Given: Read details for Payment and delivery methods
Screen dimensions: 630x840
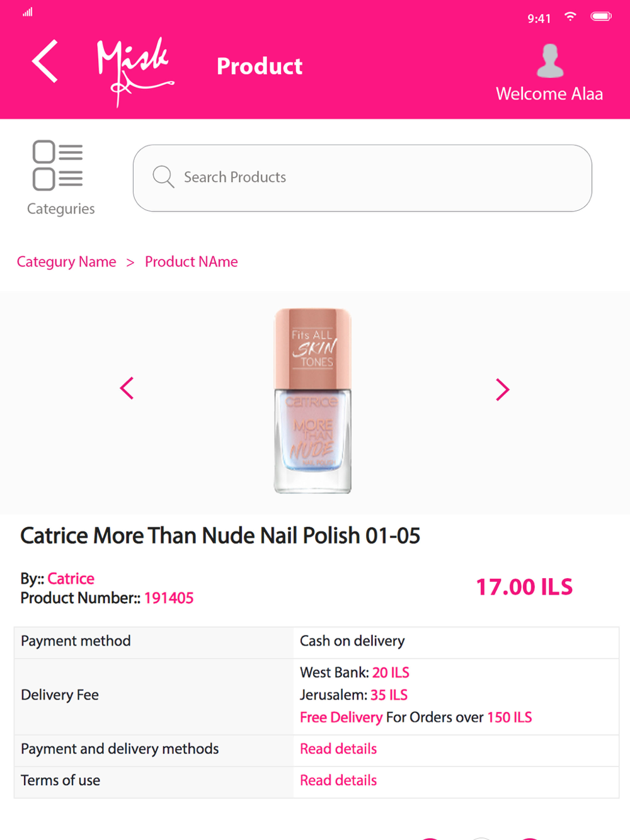Looking at the screenshot, I should coord(338,749).
